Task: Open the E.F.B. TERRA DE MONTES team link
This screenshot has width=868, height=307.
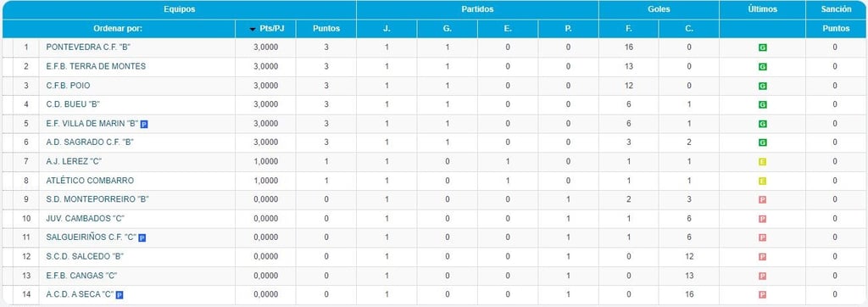Action: click(x=96, y=66)
